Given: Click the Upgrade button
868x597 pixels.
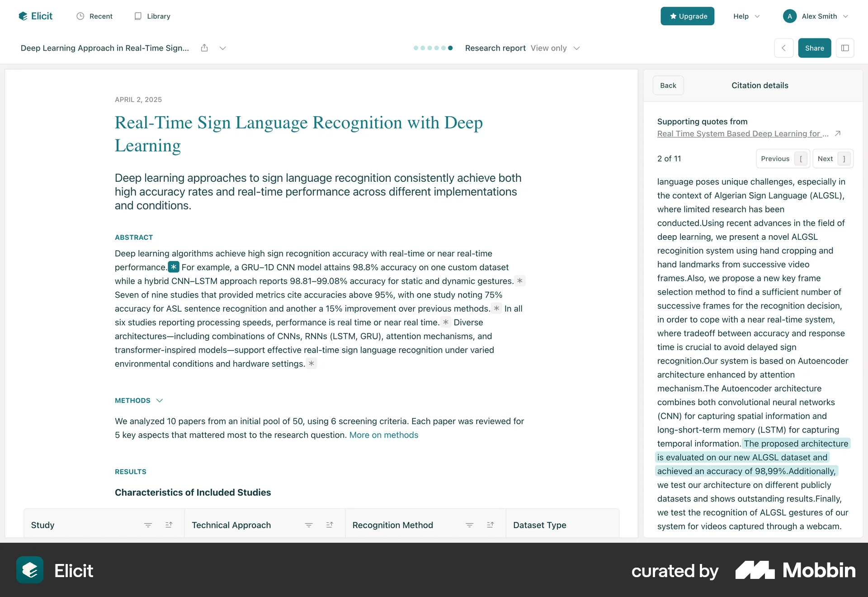Looking at the screenshot, I should click(687, 16).
